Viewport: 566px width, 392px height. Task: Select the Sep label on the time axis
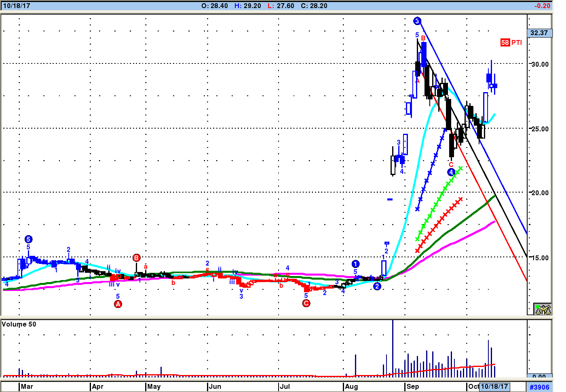pyautogui.click(x=413, y=386)
